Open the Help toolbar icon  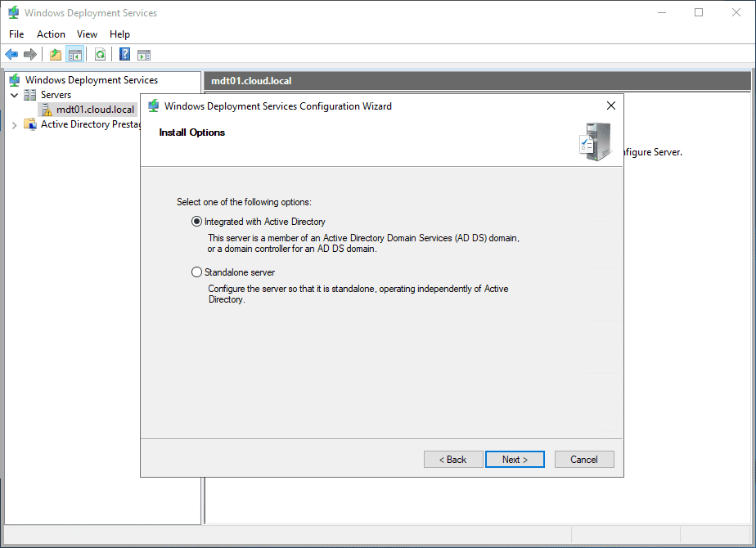point(124,55)
